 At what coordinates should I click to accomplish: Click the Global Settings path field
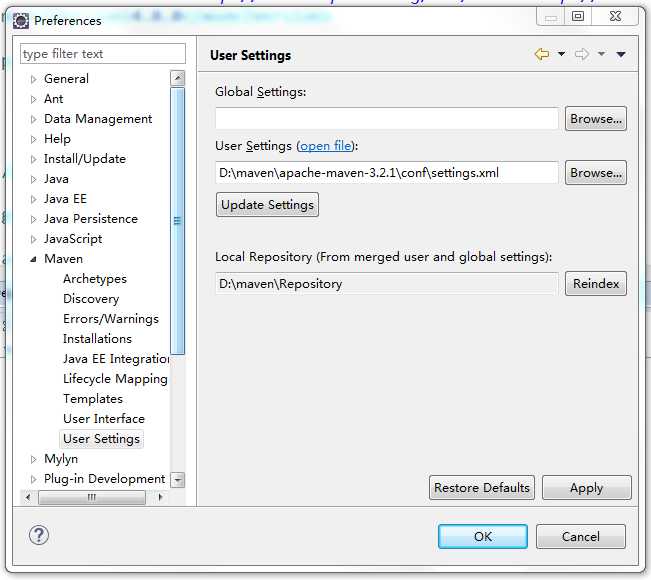387,119
